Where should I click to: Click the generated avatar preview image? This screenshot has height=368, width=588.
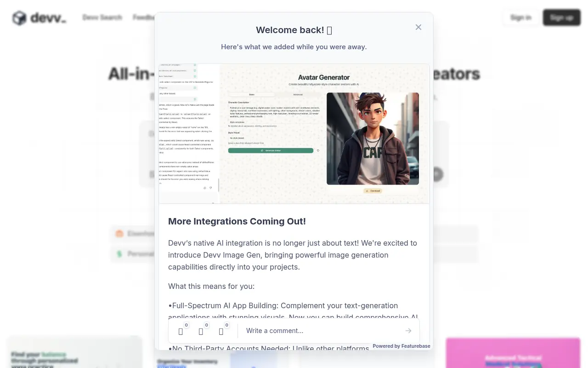(373, 138)
